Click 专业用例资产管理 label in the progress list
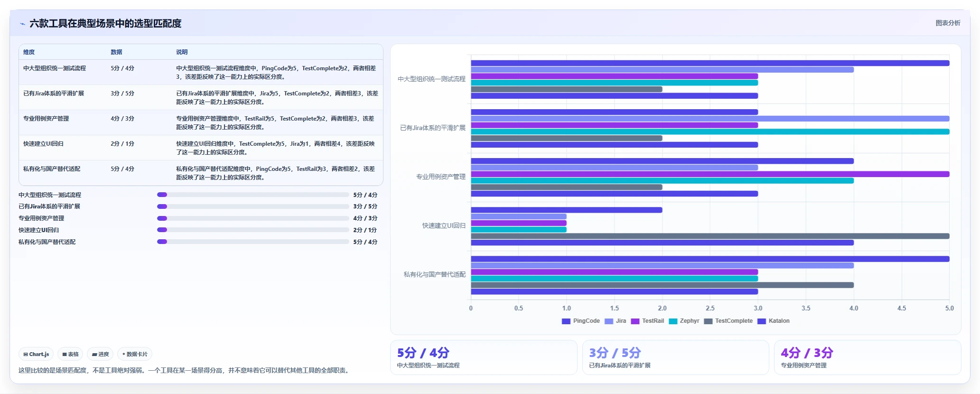Image resolution: width=980 pixels, height=394 pixels. click(41, 218)
